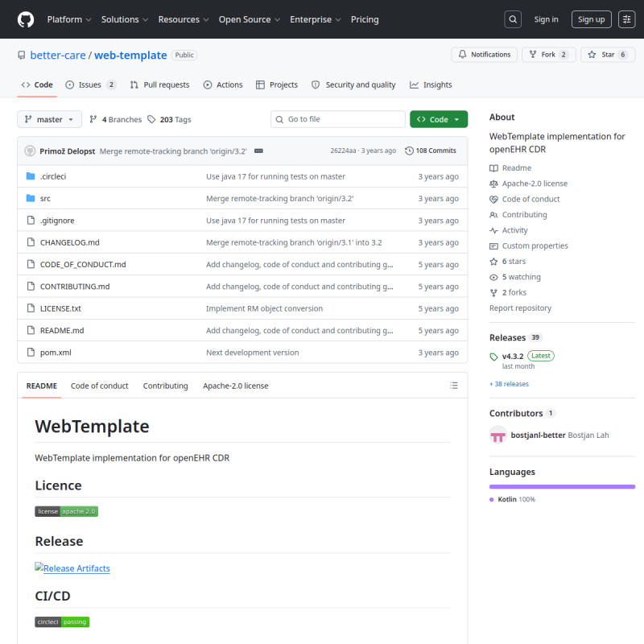Expand the Platform menu
This screenshot has height=644, width=644.
(69, 19)
